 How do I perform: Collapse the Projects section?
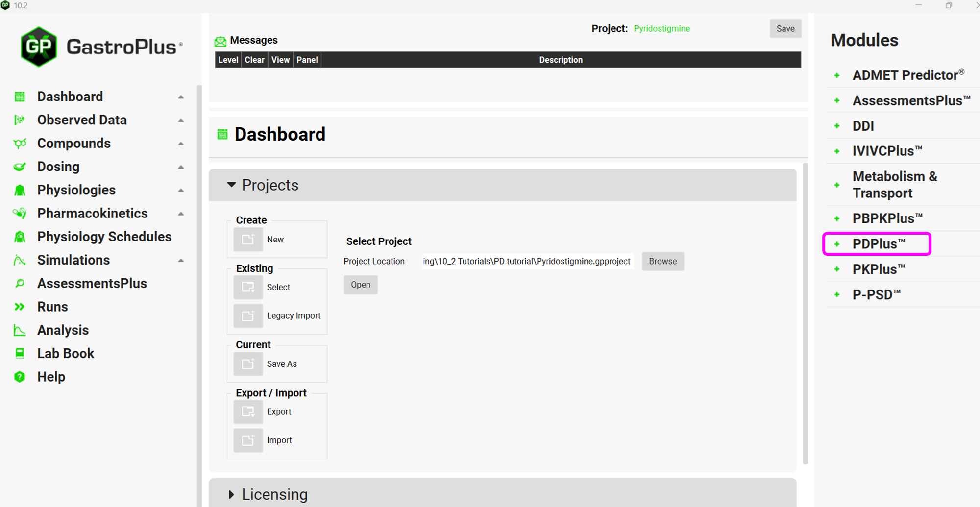(x=231, y=185)
